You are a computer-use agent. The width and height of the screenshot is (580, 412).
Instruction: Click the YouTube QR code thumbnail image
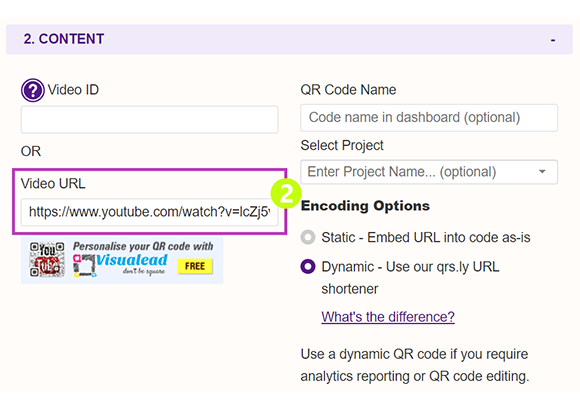(47, 260)
